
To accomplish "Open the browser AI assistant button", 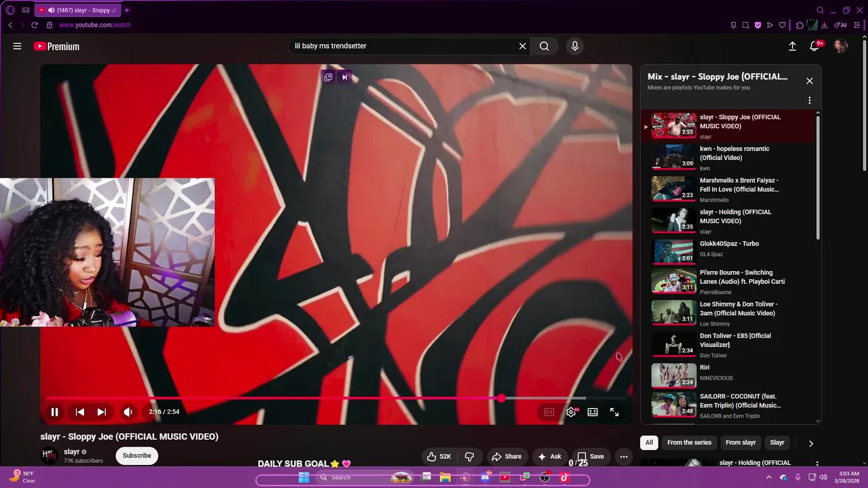I will (x=840, y=25).
